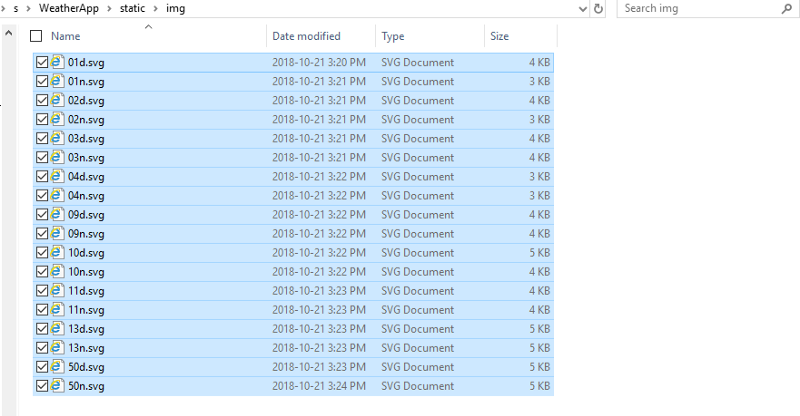Viewport: 800px width, 416px height.
Task: Click the 09n.svg file icon
Action: (x=58, y=233)
